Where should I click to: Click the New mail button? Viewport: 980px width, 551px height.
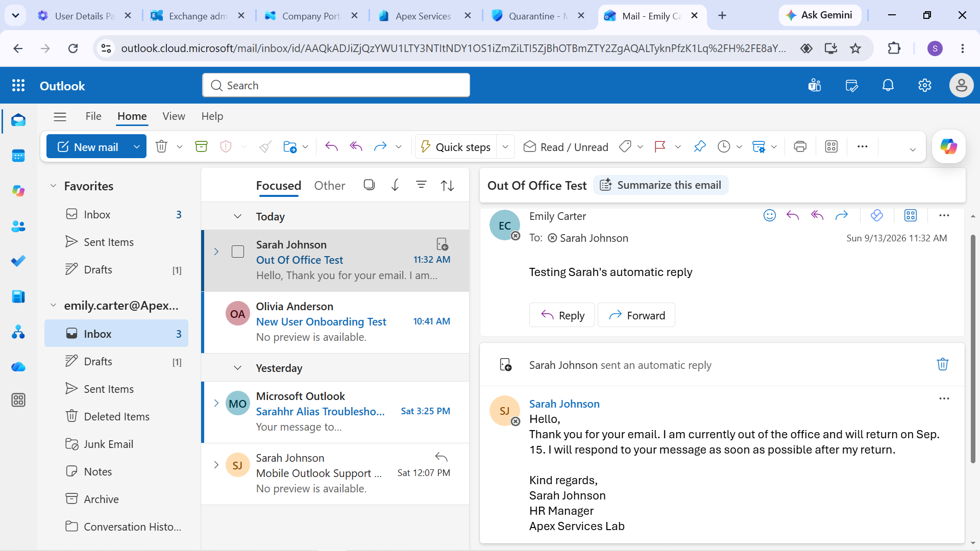click(88, 147)
